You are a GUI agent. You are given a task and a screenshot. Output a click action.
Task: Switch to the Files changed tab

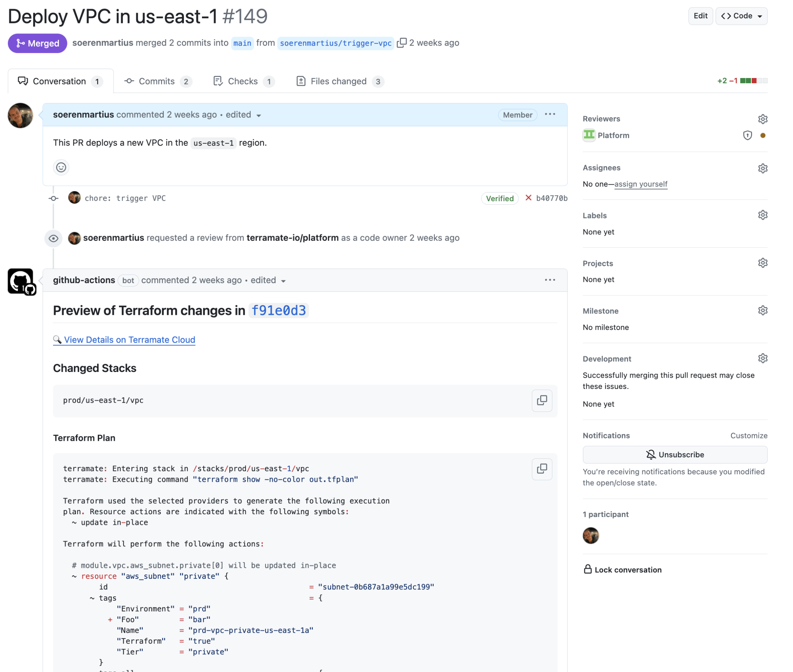(x=338, y=81)
